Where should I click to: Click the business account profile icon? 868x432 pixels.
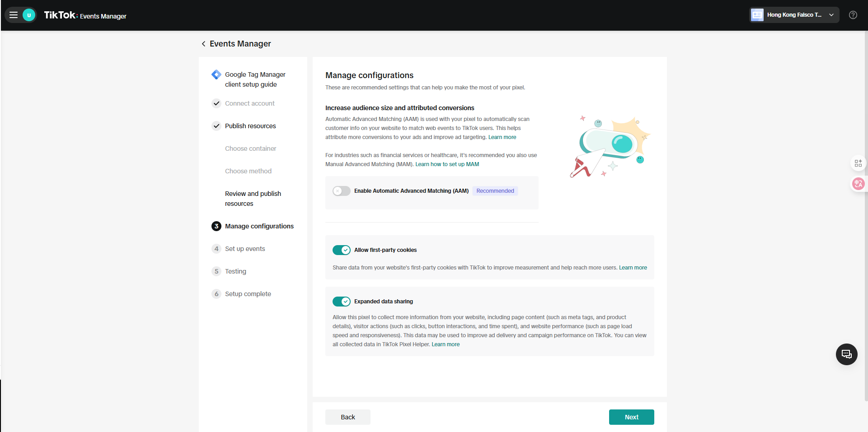coord(757,15)
